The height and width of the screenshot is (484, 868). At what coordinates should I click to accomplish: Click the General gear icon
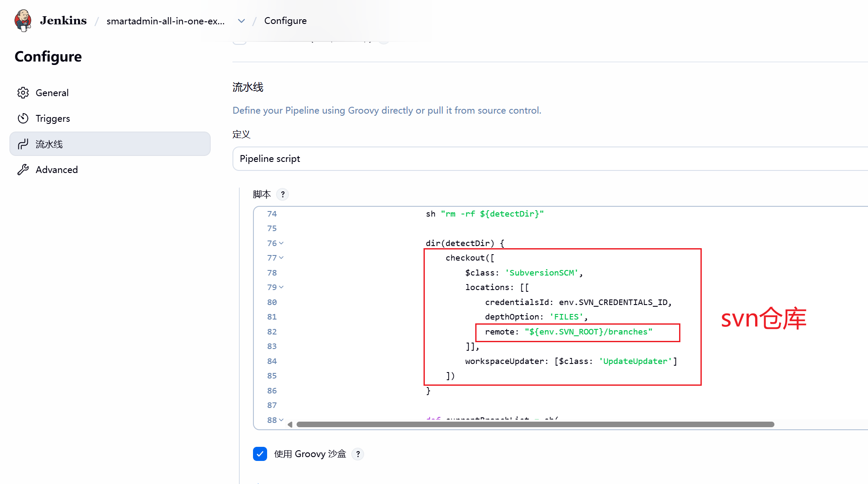(23, 93)
